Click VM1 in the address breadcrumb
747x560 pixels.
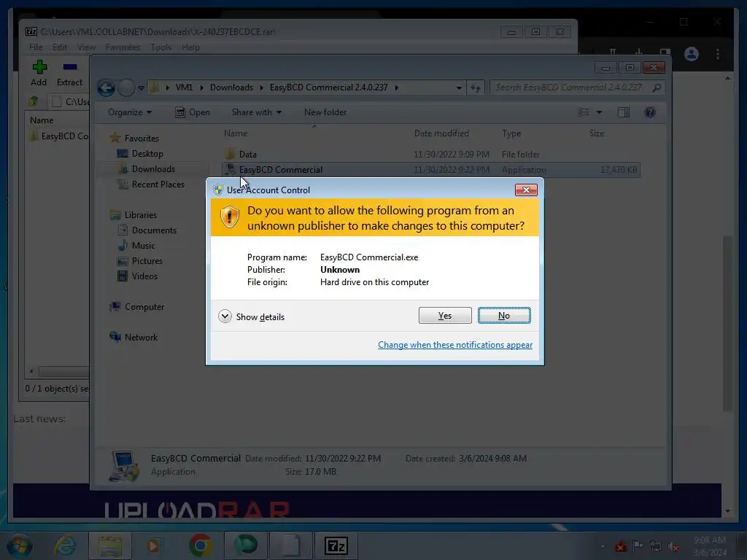point(184,87)
